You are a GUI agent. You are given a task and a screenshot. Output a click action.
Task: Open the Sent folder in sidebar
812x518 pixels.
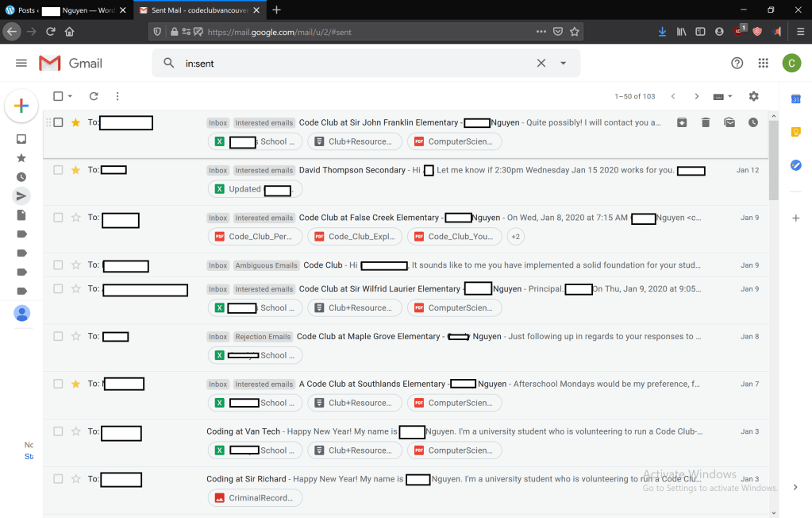tap(21, 195)
